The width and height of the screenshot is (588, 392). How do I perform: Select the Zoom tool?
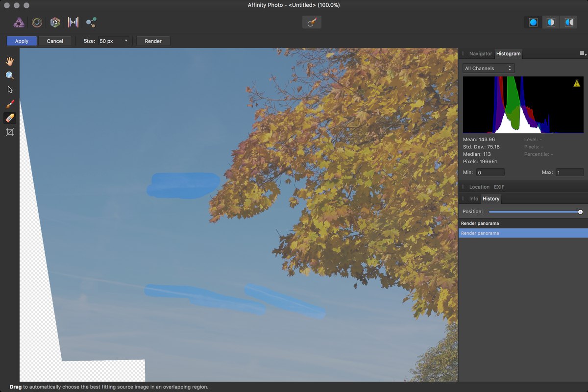tap(10, 75)
